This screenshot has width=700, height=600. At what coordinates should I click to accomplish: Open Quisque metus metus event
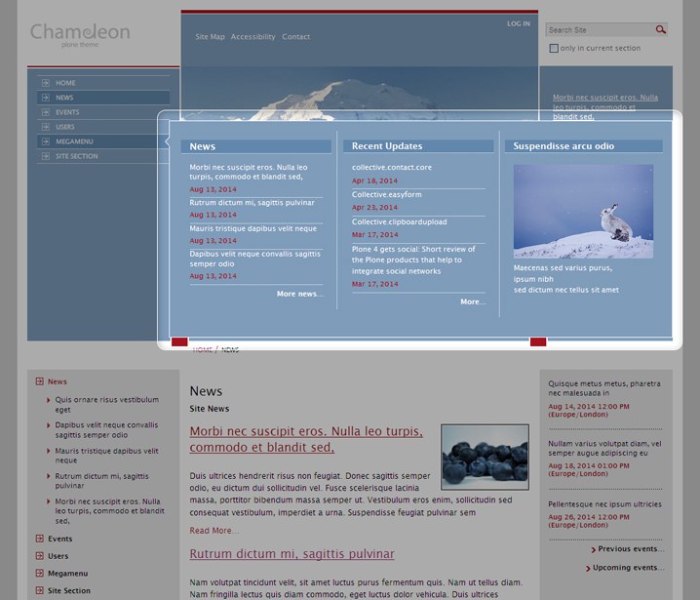pos(604,388)
